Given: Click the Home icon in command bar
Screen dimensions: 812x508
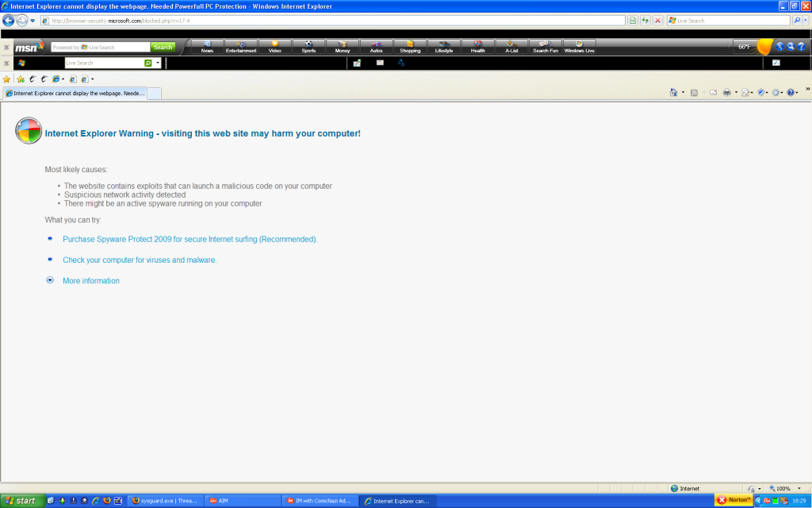Looking at the screenshot, I should tap(673, 92).
